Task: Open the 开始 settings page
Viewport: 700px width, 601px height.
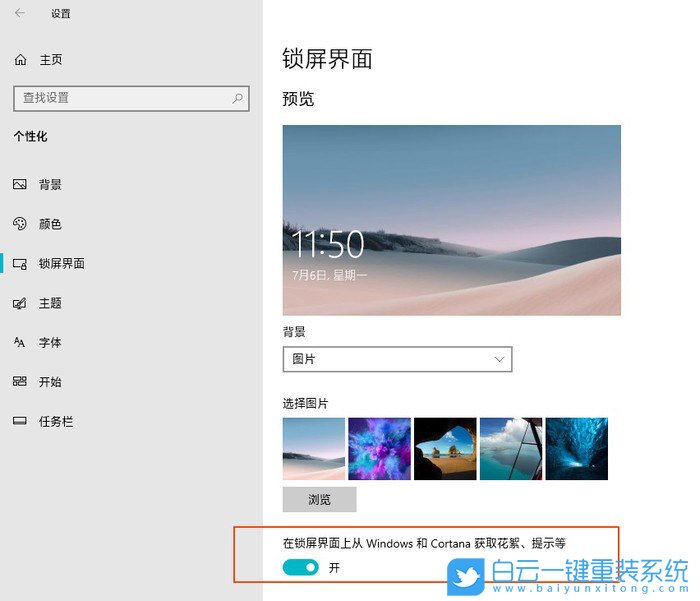Action: tap(50, 382)
